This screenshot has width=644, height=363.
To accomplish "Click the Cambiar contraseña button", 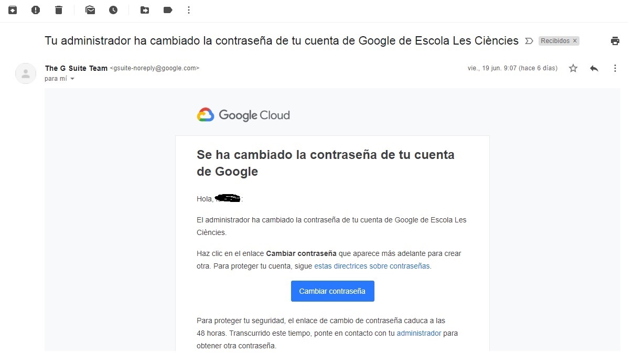I will [332, 291].
